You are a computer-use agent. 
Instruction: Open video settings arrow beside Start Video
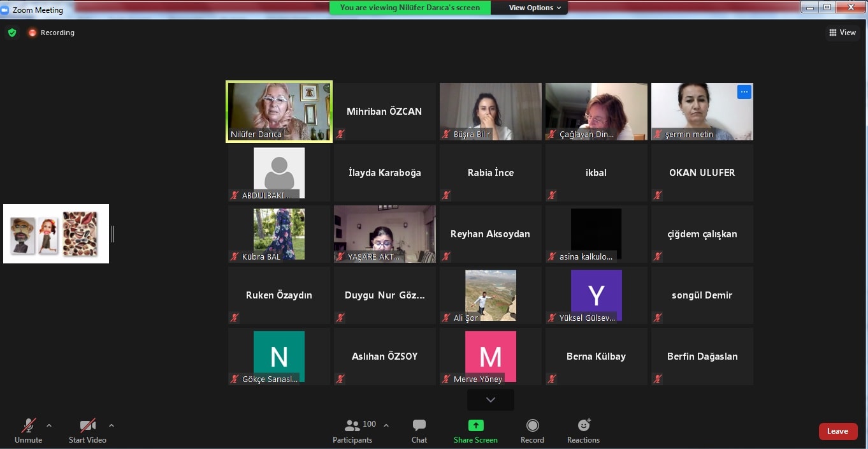pyautogui.click(x=112, y=425)
